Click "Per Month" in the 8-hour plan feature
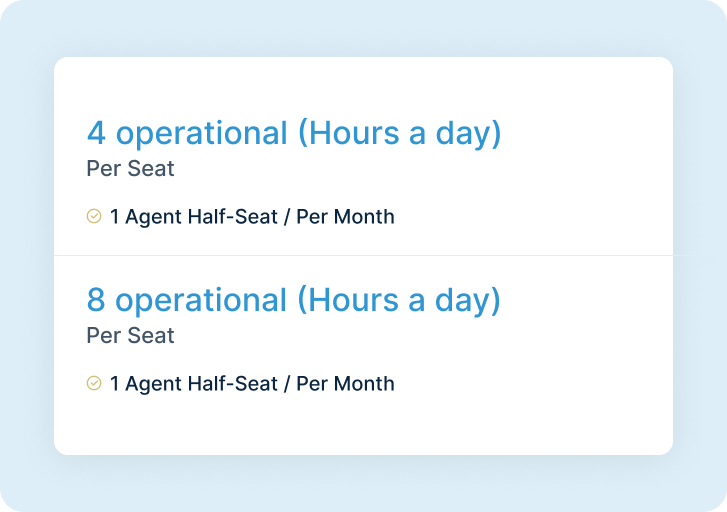 (345, 384)
